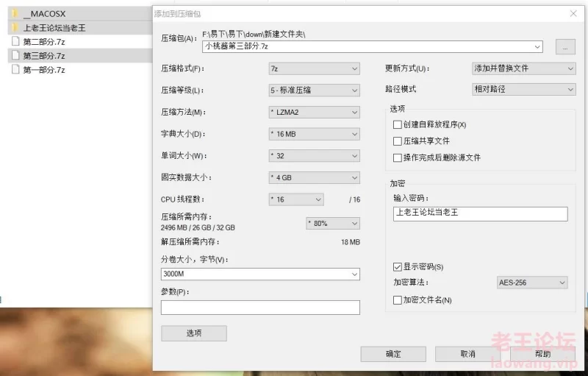Open the 压缩等级 dropdown showing 5 - 标准压缩
588x376 pixels.
click(x=315, y=91)
